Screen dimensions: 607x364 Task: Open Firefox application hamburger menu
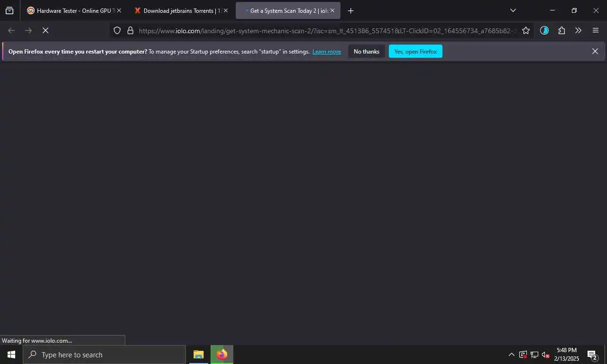click(x=596, y=30)
